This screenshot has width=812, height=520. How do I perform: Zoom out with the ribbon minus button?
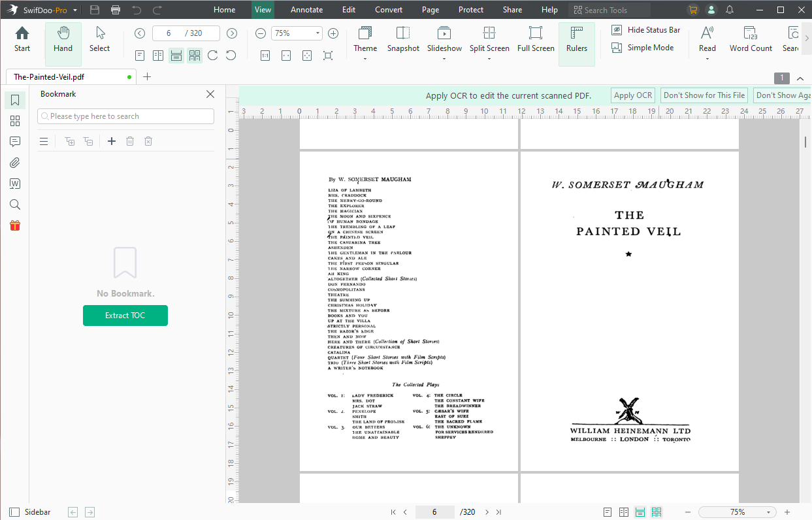(x=261, y=33)
